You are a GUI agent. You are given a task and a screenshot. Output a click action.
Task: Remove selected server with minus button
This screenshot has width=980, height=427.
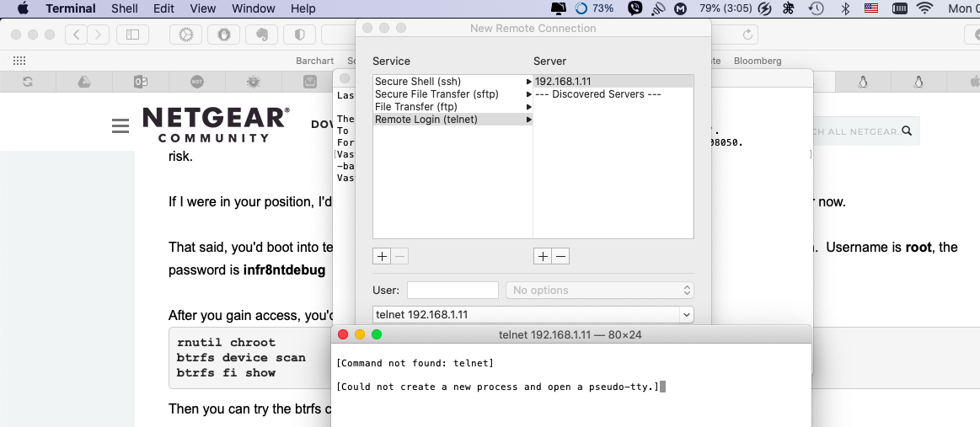pos(561,257)
